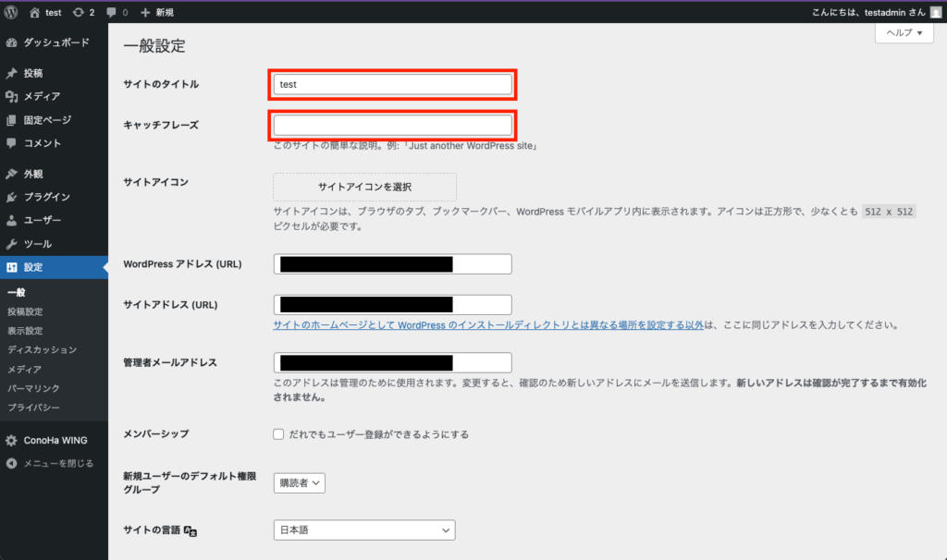
Task: Open こんにちは、testadmin さん account link
Action: coord(868,12)
